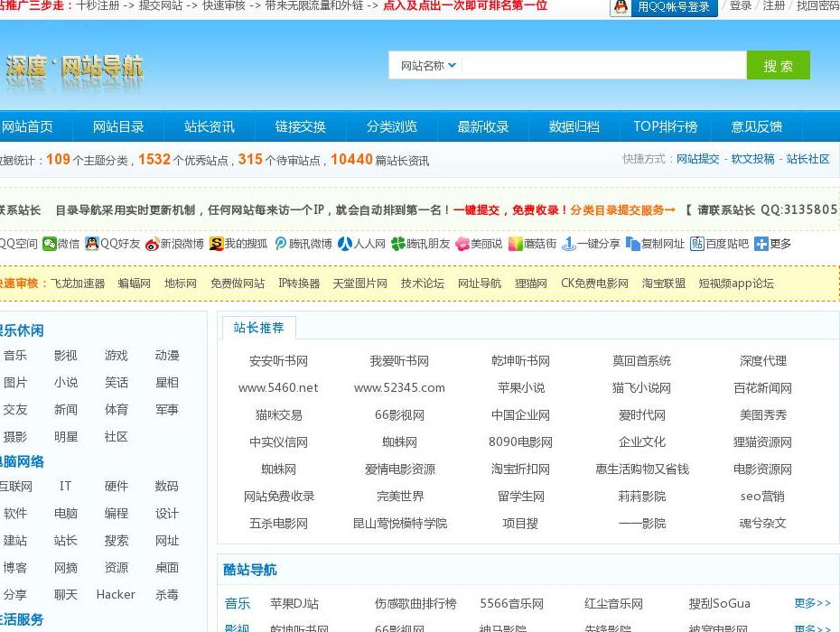Image resolution: width=840 pixels, height=632 pixels.
Task: Open seo营销 recommended site
Action: [x=763, y=497]
